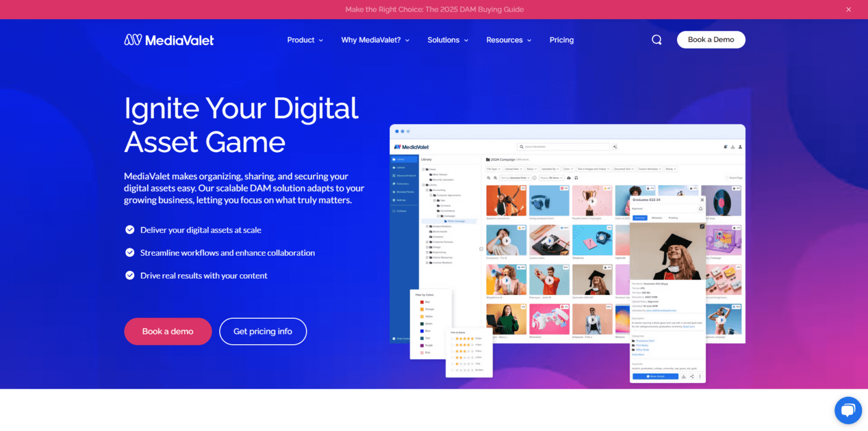Click the share icon in the asset details panel

tap(692, 376)
